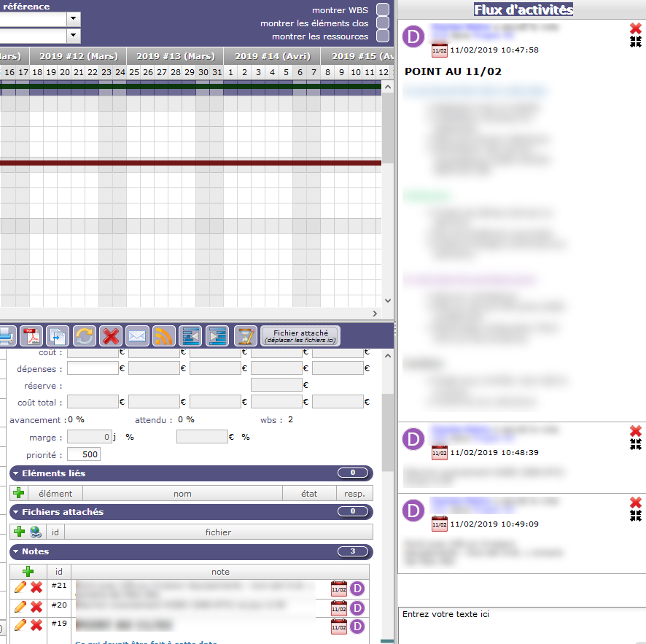Image resolution: width=646 pixels, height=644 pixels.
Task: Delete note #20
Action: click(x=36, y=607)
